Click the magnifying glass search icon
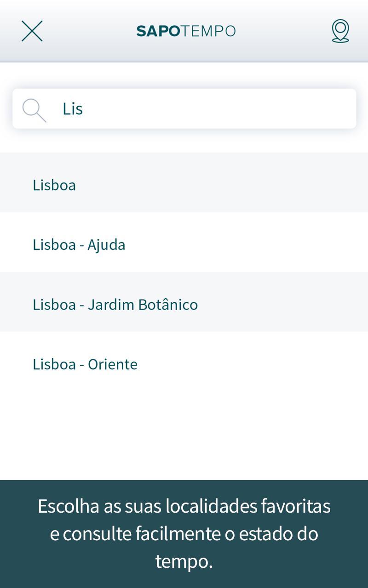 34,110
